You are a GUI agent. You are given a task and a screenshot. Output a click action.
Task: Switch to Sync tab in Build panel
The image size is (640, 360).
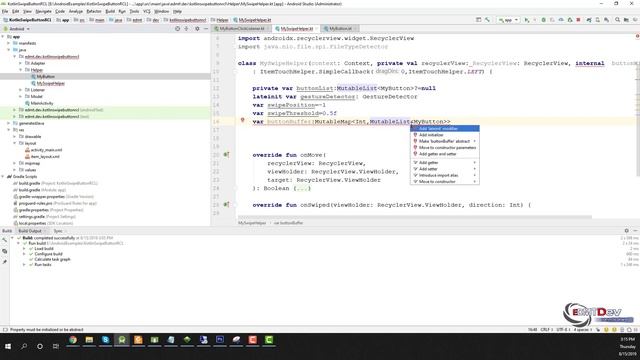pyautogui.click(x=58, y=231)
